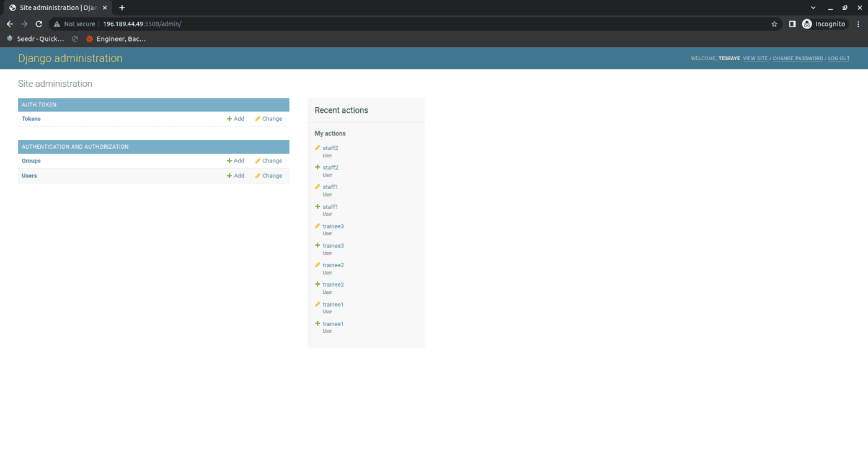Open trainee3 in recent actions
868x476 pixels.
click(x=333, y=227)
